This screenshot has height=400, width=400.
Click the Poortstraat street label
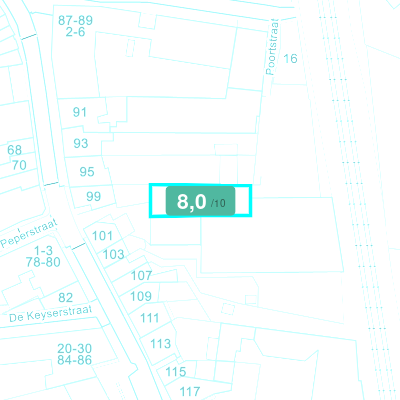point(272,47)
